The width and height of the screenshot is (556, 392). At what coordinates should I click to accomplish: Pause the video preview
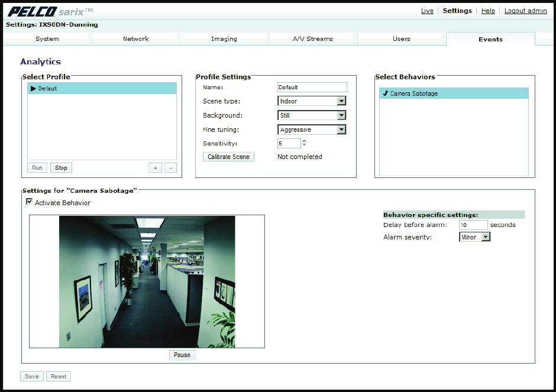pos(182,355)
